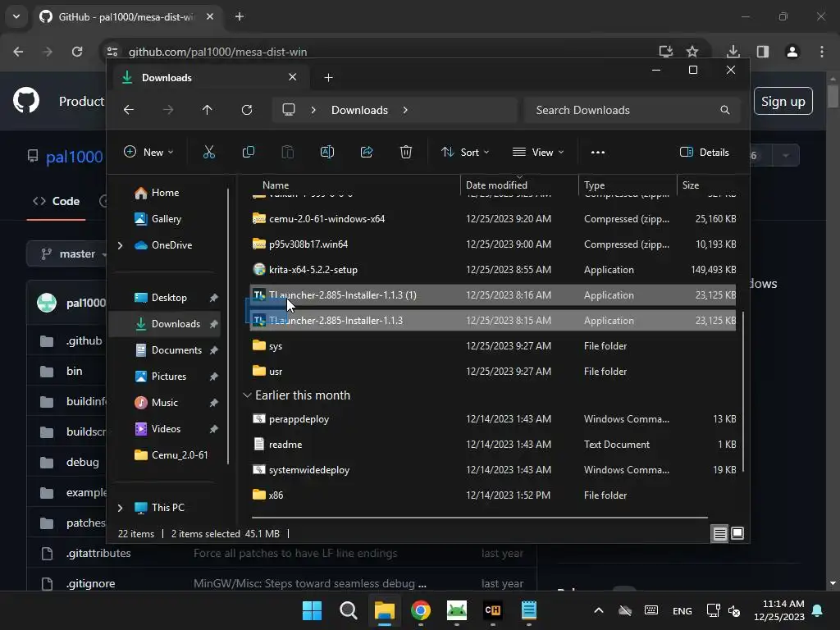Collapse Earlier this month group
Image resolution: width=840 pixels, height=630 pixels.
(247, 395)
